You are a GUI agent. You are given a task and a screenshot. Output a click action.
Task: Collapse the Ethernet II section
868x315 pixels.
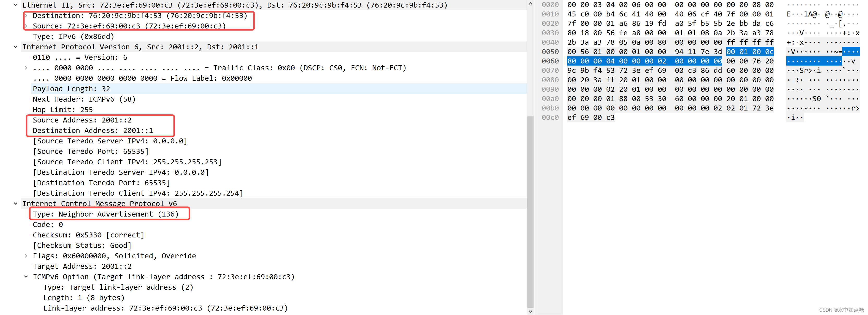[15, 5]
